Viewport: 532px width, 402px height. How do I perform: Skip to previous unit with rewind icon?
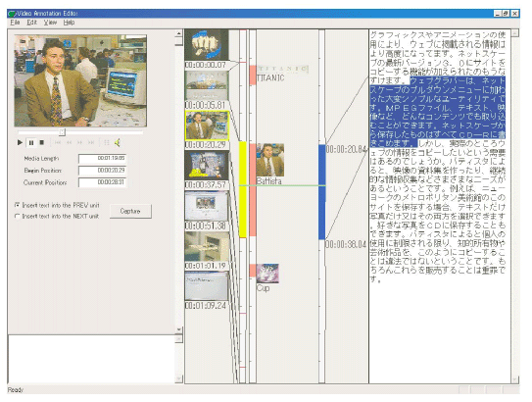point(69,142)
